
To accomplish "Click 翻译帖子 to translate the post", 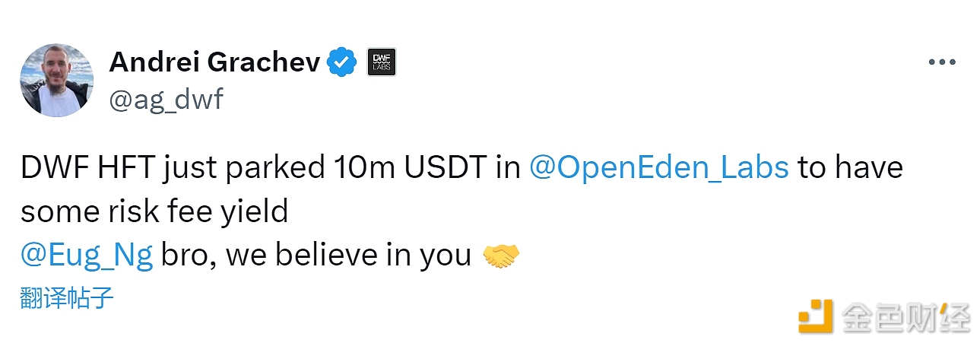I will coord(67,297).
